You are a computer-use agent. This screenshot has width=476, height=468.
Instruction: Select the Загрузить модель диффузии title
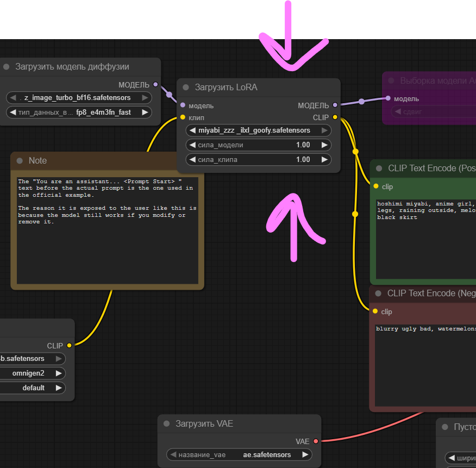72,67
